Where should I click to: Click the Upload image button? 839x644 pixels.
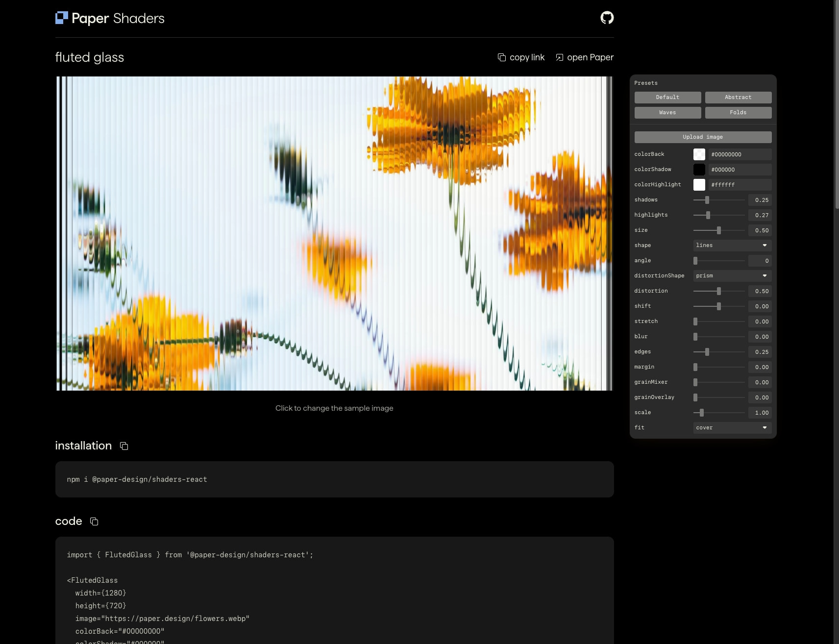(x=703, y=137)
